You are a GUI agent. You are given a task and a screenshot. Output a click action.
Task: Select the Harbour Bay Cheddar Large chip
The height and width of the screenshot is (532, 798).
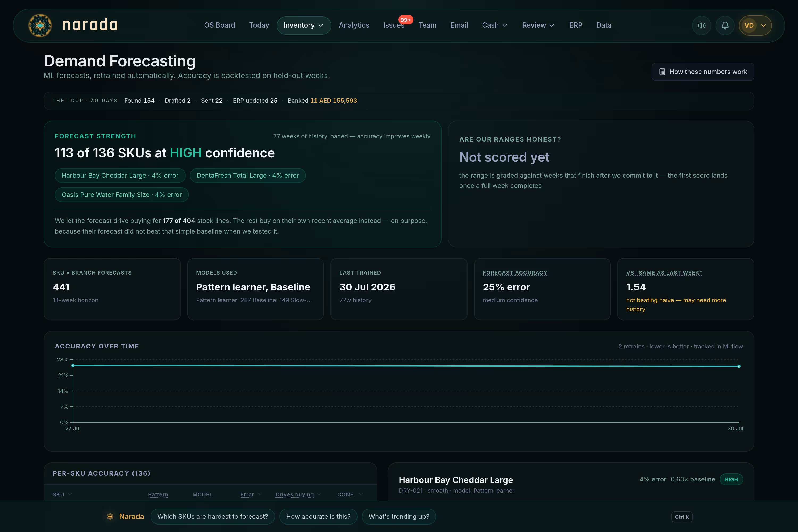120,175
